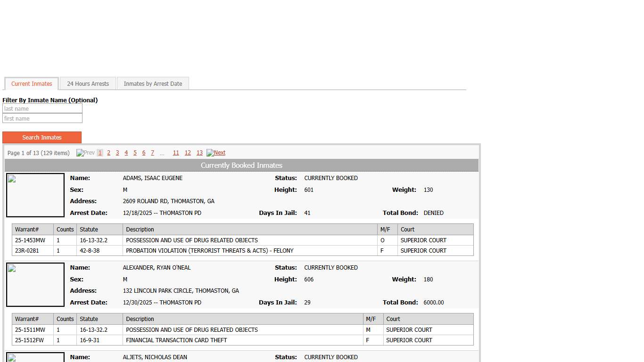This screenshot has height=362, width=644.
Task: Go to page 7 of results
Action: click(x=152, y=153)
